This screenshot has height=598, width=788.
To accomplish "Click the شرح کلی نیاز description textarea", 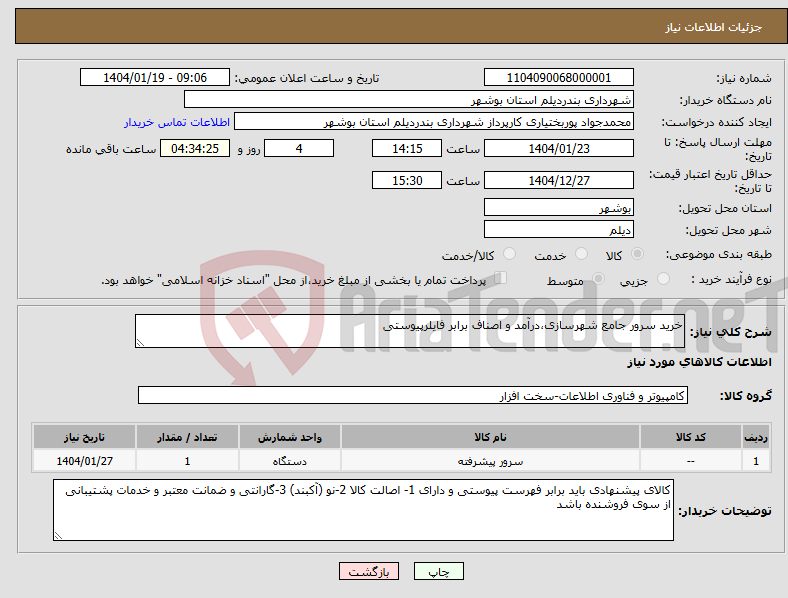I will 410,331.
